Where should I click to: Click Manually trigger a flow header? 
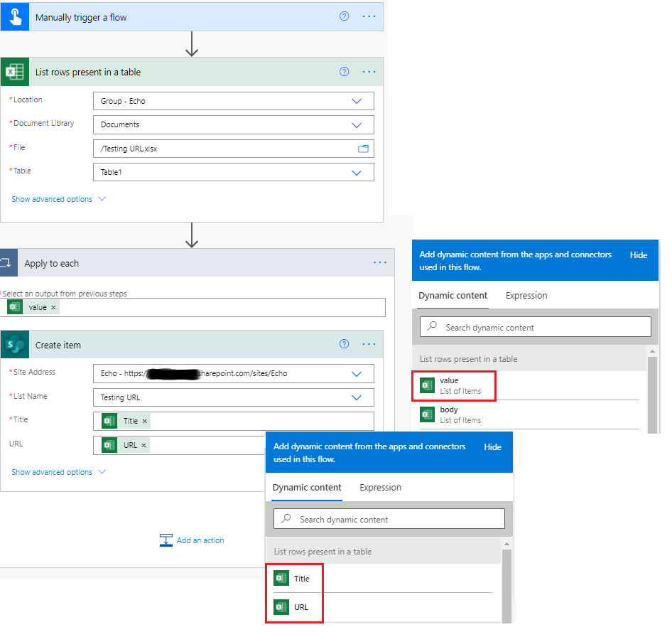point(192,17)
